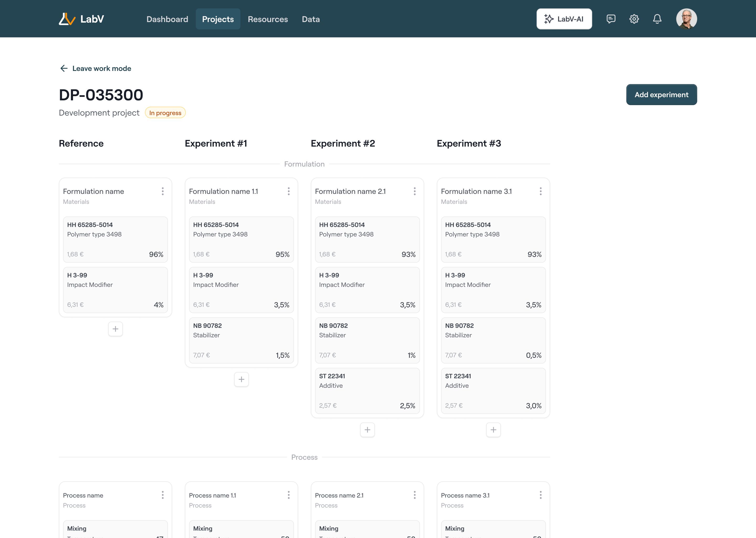
Task: Open the Resources menu item
Action: pyautogui.click(x=268, y=19)
